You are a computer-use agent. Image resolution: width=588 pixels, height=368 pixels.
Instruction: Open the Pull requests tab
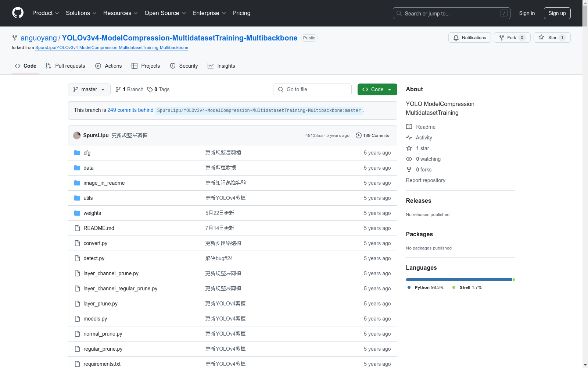(x=65, y=66)
